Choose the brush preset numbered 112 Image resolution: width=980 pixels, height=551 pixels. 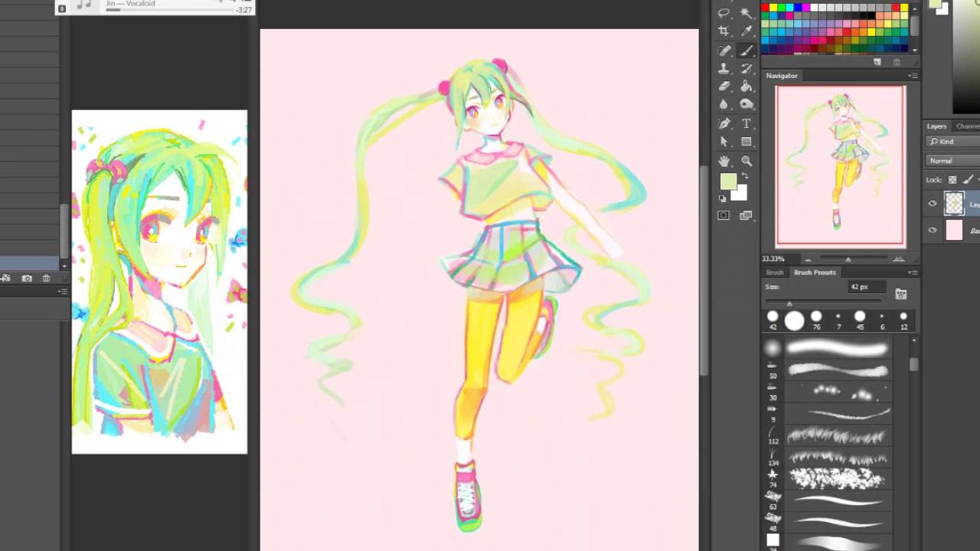coord(829,436)
